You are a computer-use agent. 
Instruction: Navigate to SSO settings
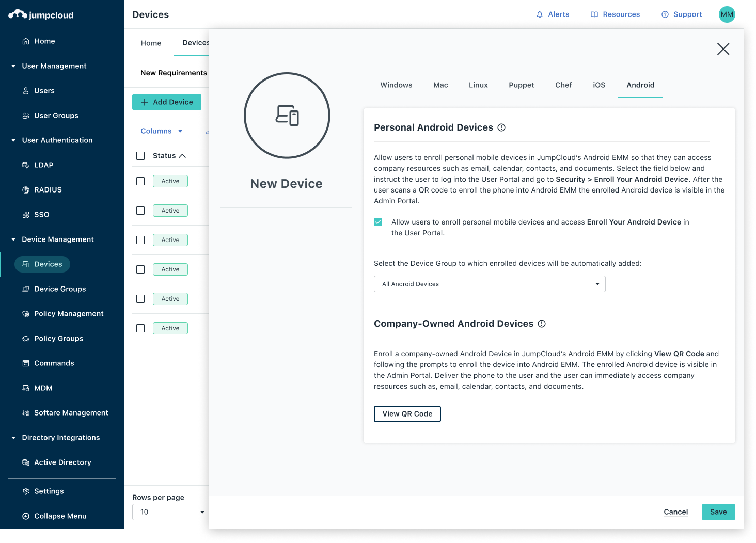[41, 214]
